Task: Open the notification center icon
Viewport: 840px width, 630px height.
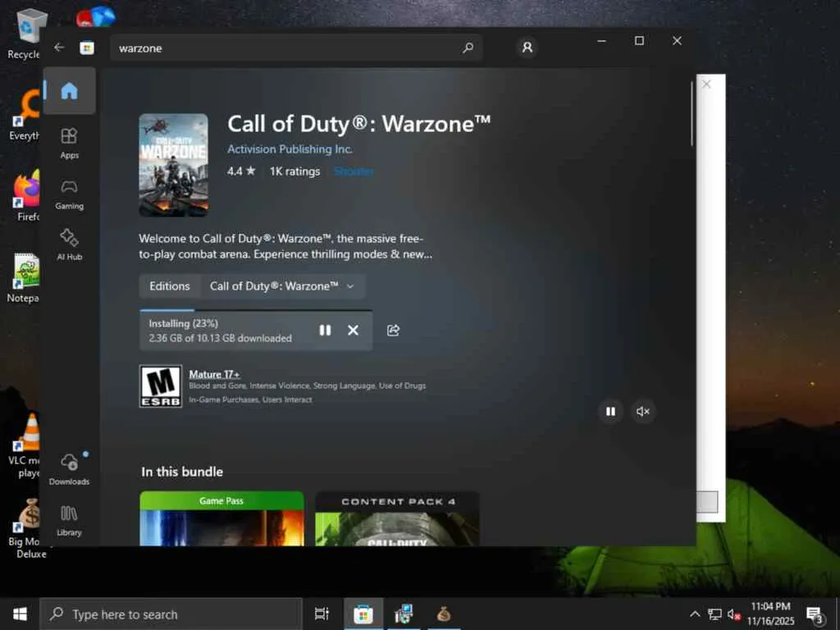Action: coord(815,614)
